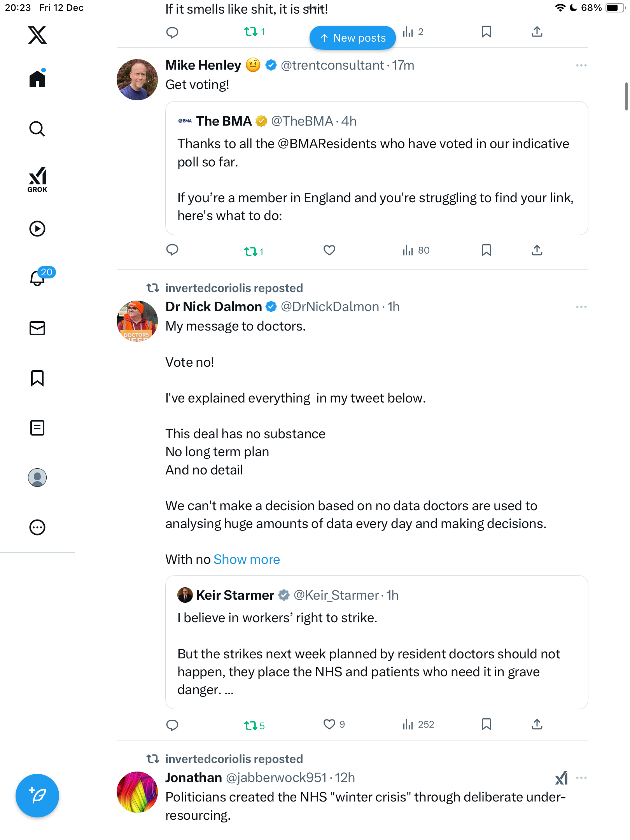The width and height of the screenshot is (630, 840).
Task: Open Direct Messages envelope icon
Action: pyautogui.click(x=37, y=328)
